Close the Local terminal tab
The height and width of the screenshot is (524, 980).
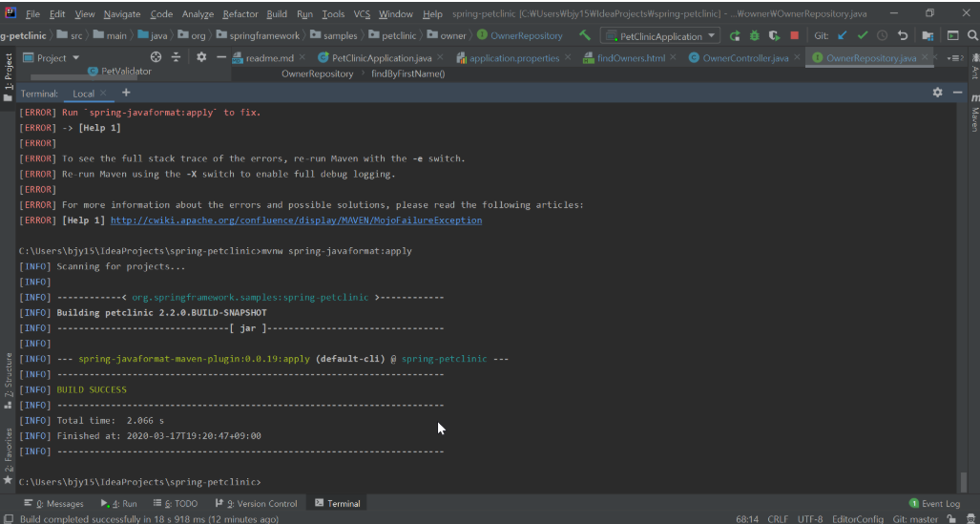[x=104, y=94]
